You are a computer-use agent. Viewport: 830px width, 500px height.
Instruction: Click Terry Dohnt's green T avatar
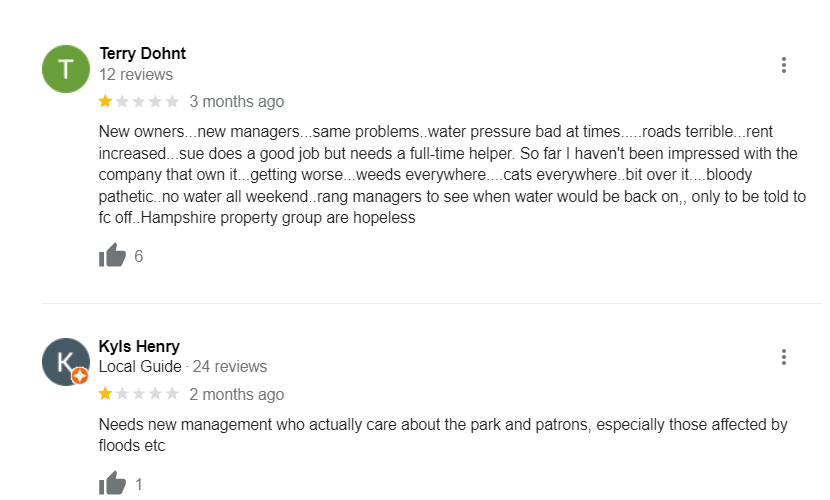coord(66,69)
